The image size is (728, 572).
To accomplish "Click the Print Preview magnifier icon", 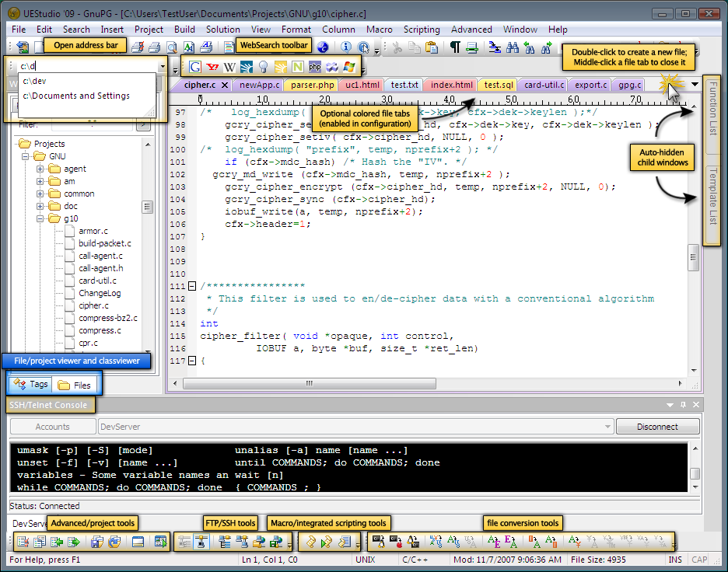I will point(172,47).
